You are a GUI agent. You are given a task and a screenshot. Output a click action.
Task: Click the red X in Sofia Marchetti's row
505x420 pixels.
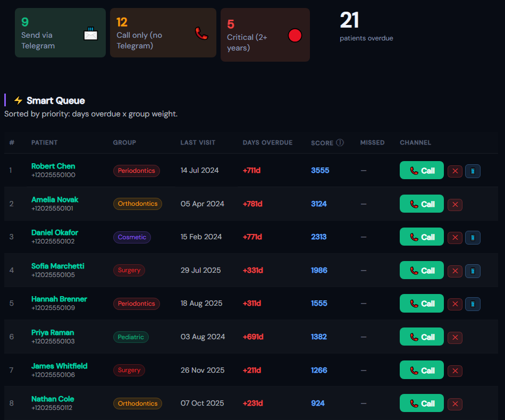455,271
